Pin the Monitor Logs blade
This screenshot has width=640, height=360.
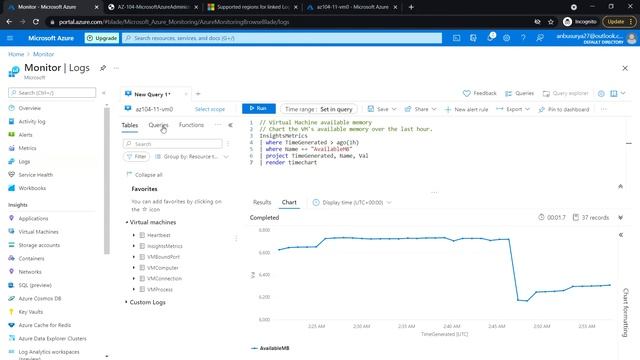click(x=103, y=68)
